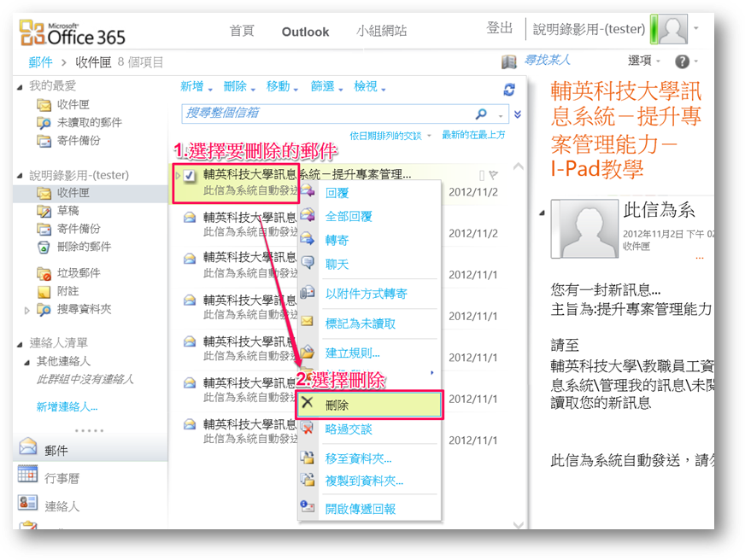Open the 選項 dropdown
Screen dimensions: 745x560
tap(644, 61)
